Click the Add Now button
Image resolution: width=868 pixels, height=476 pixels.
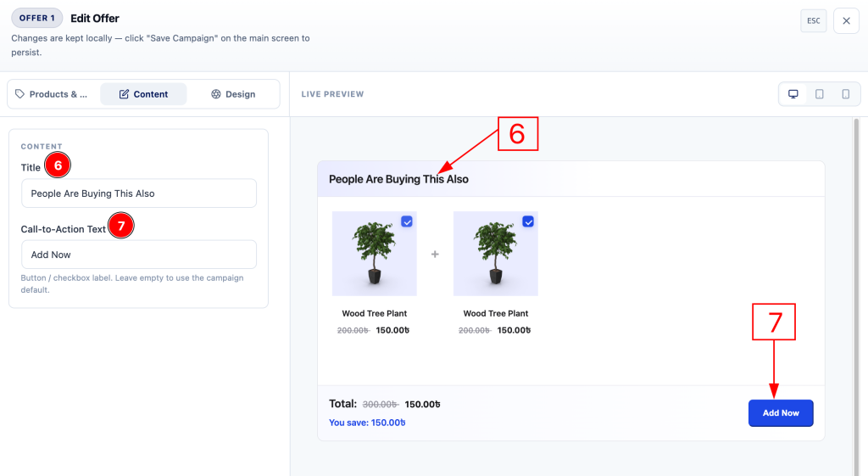tap(781, 413)
